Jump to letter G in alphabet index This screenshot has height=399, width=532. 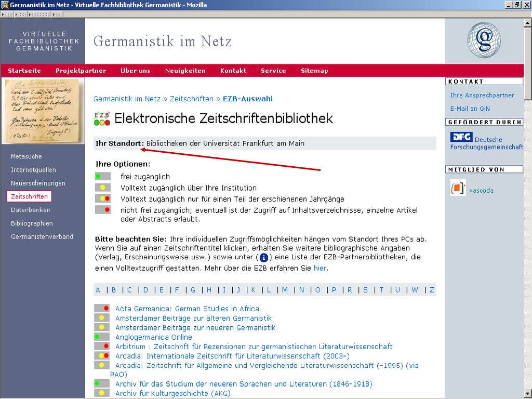coord(193,290)
